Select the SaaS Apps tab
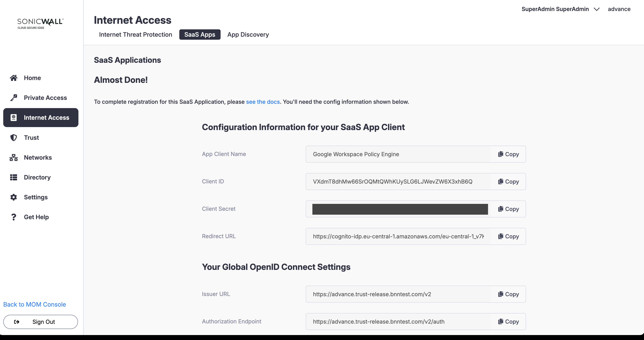Screen dimensions: 644x340 coord(200,35)
